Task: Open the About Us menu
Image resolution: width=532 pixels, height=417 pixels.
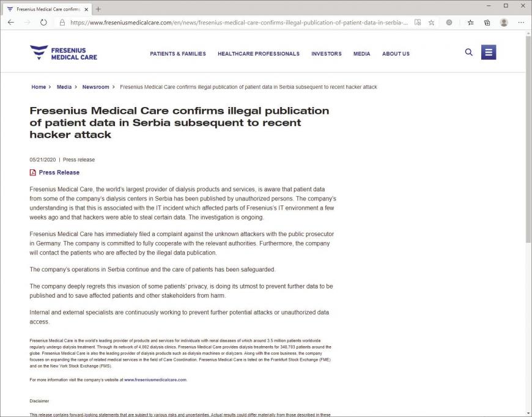Action: click(x=396, y=54)
